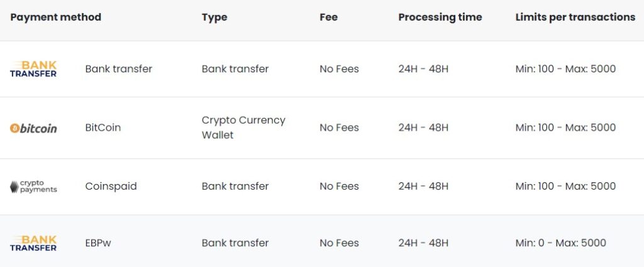Select the Coinspaid payment method name
Image resolution: width=644 pixels, height=267 pixels.
click(x=111, y=187)
